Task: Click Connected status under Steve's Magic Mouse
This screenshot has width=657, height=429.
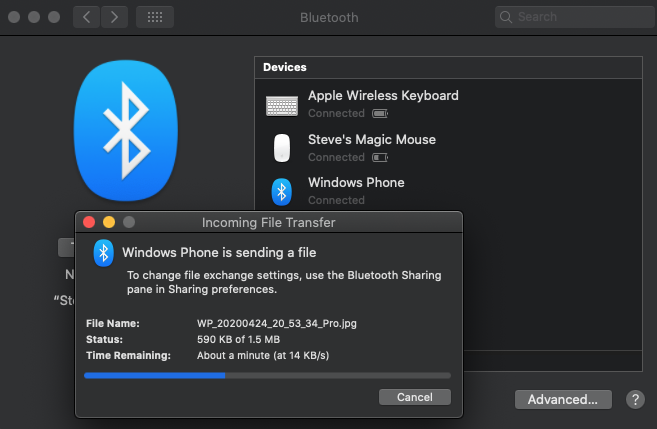Action: pyautogui.click(x=336, y=158)
